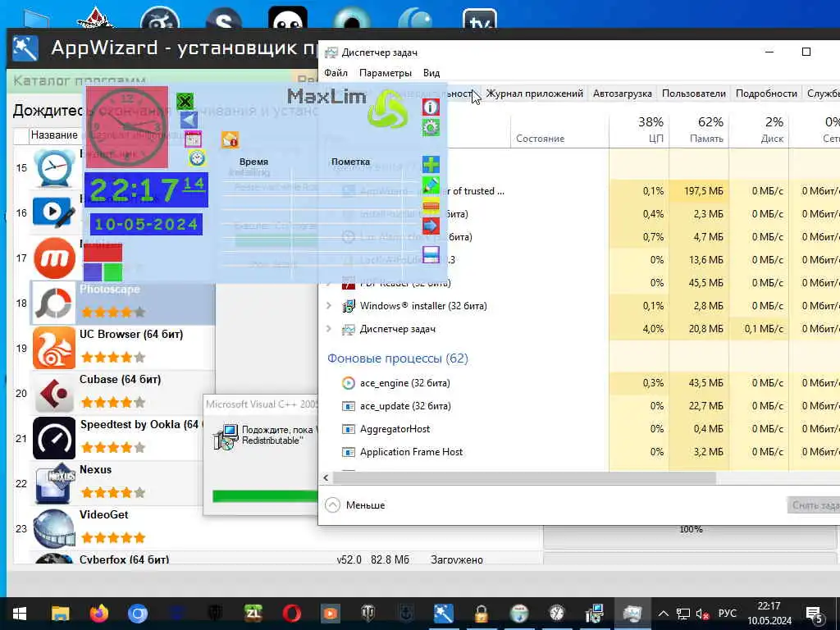Viewport: 840px width, 630px height.
Task: Sort by Диск column header
Action: tap(760, 130)
